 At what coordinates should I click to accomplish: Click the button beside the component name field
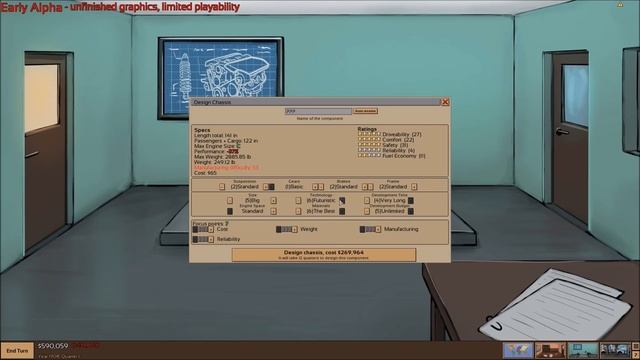pyautogui.click(x=365, y=111)
